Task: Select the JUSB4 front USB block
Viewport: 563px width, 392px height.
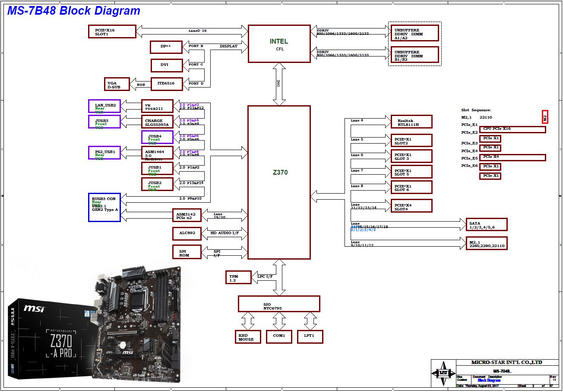Action: coord(157,137)
